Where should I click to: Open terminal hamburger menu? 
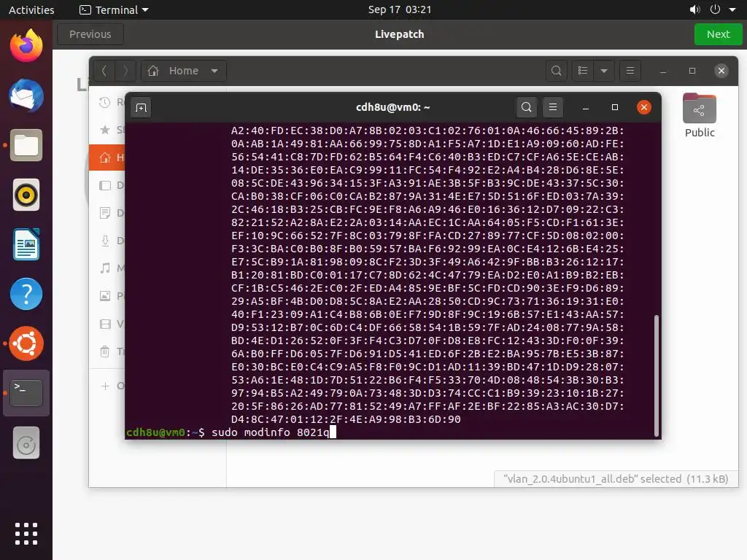(553, 107)
